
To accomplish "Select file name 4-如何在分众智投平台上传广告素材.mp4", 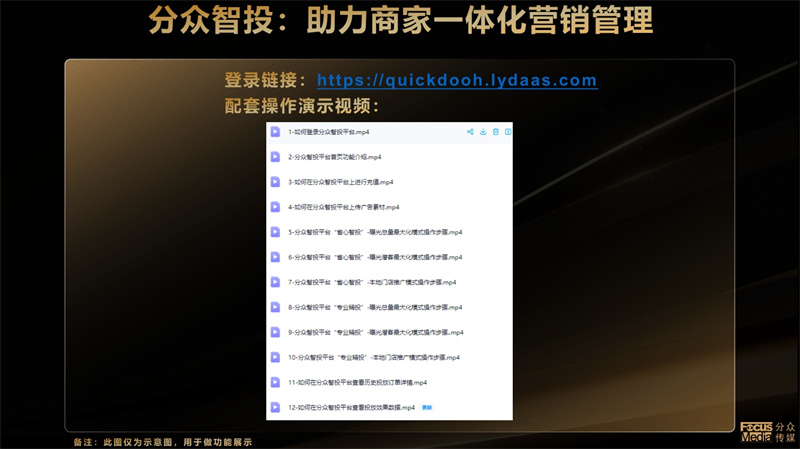I will tap(344, 207).
